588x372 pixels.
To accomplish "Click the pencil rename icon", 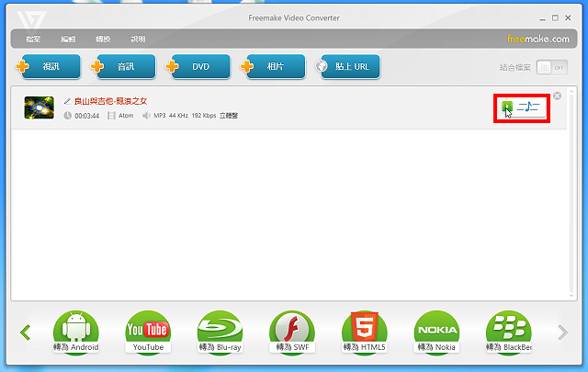I will click(67, 101).
